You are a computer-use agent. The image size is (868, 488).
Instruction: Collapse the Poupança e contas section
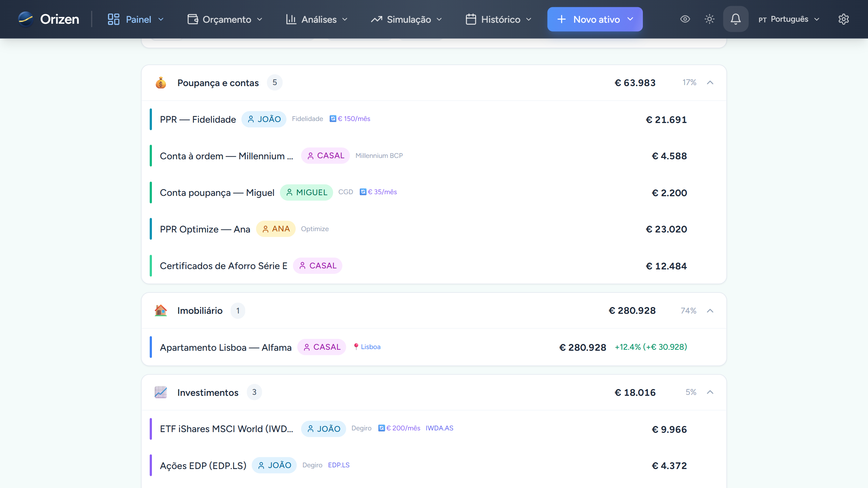pyautogui.click(x=710, y=83)
